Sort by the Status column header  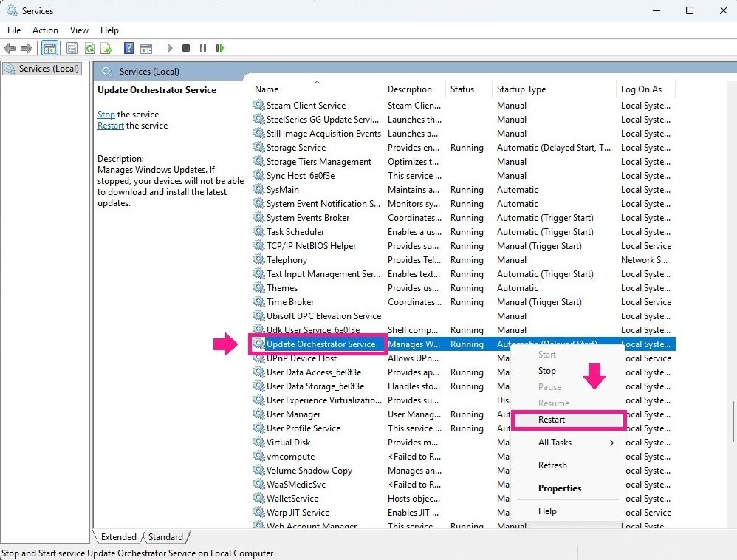[469, 89]
